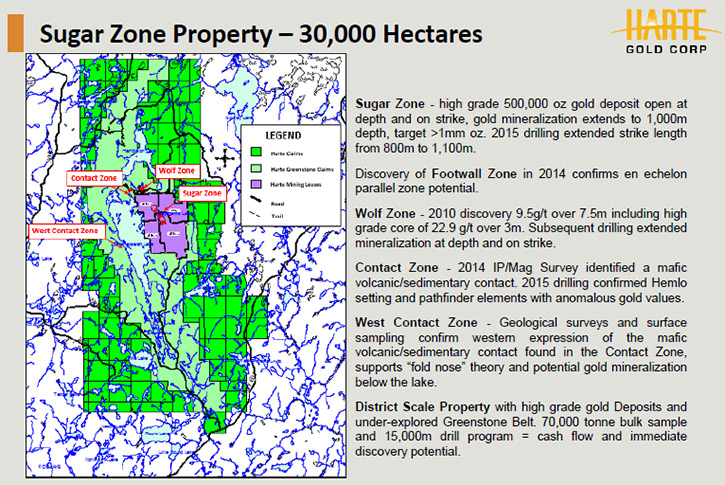Click the light green Greenstone Claims legend swatch
Viewport: 725px width, 485px height.
[256, 168]
